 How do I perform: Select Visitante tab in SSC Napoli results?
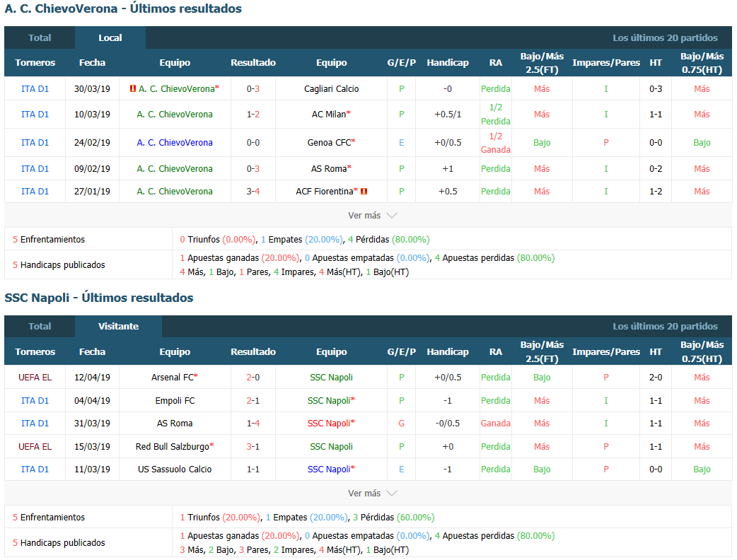pos(118,326)
